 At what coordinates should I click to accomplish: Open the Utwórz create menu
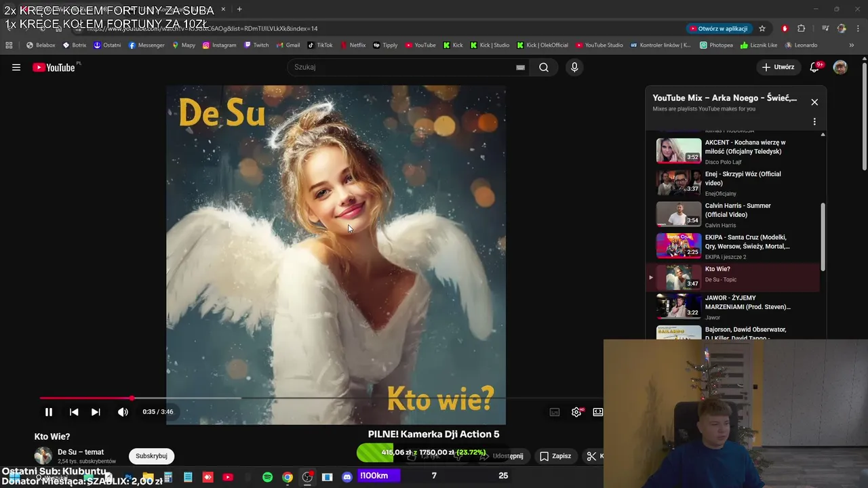coord(778,67)
